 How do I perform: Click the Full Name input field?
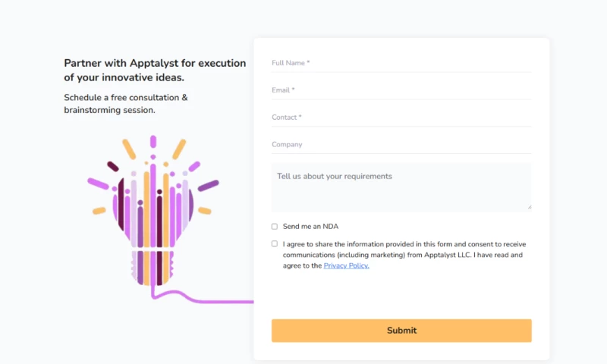[x=401, y=63]
